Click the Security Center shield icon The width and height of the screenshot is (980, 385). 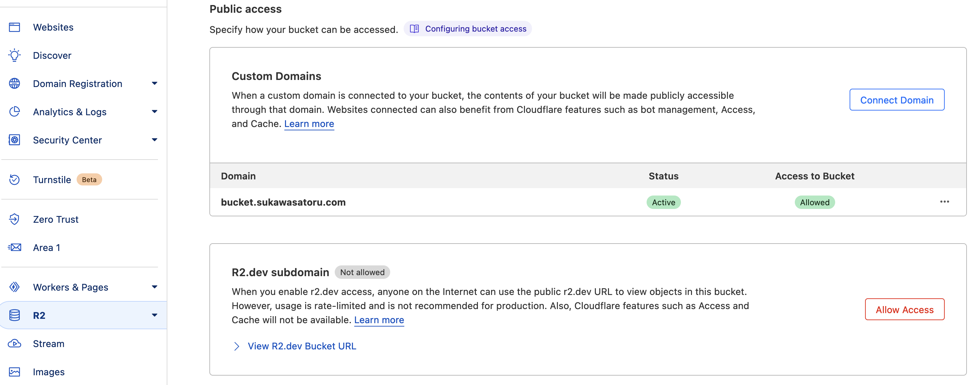pos(14,140)
